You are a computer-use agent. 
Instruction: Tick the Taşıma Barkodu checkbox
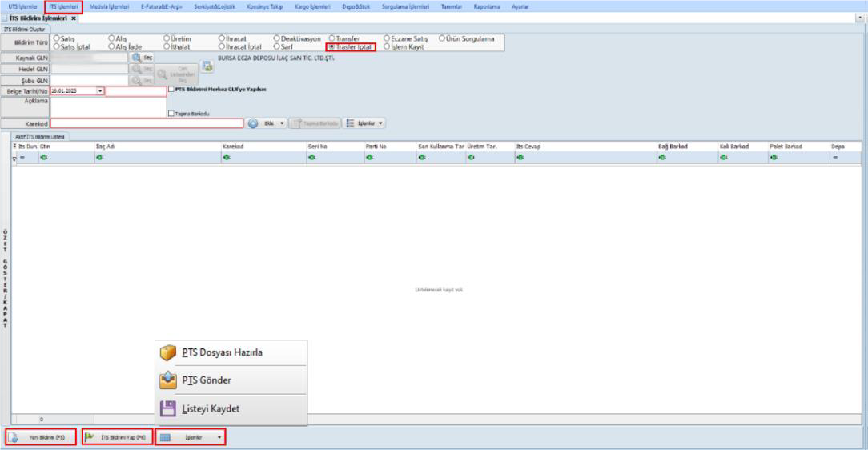point(170,114)
